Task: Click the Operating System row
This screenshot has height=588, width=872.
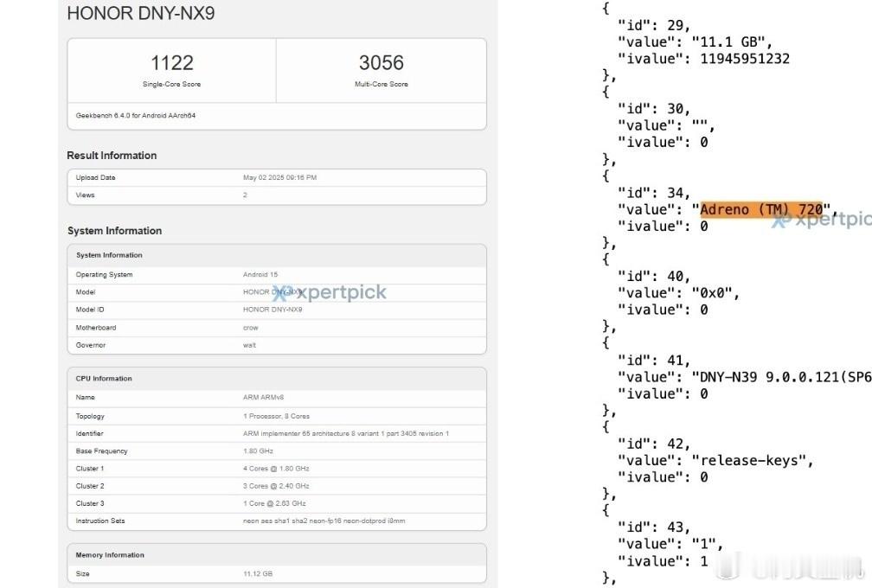Action: point(277,274)
